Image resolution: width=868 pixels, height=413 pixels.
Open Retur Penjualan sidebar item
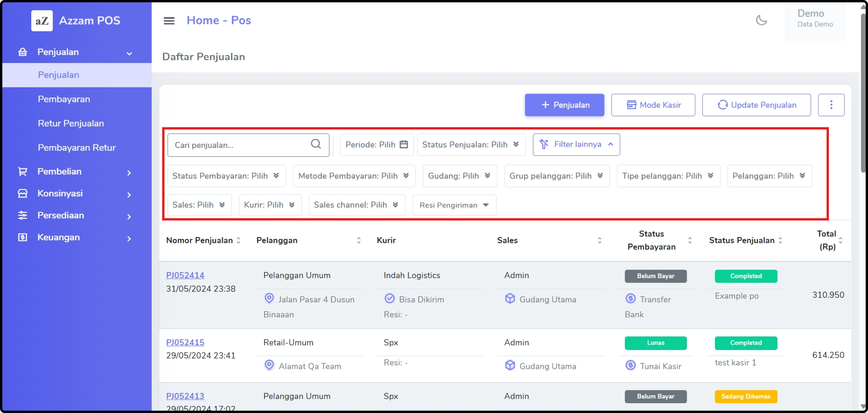pyautogui.click(x=71, y=123)
